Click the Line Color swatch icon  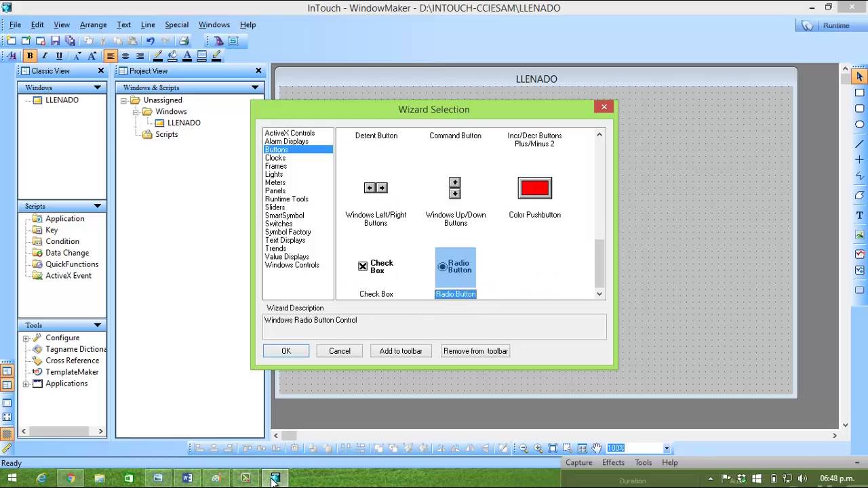157,56
